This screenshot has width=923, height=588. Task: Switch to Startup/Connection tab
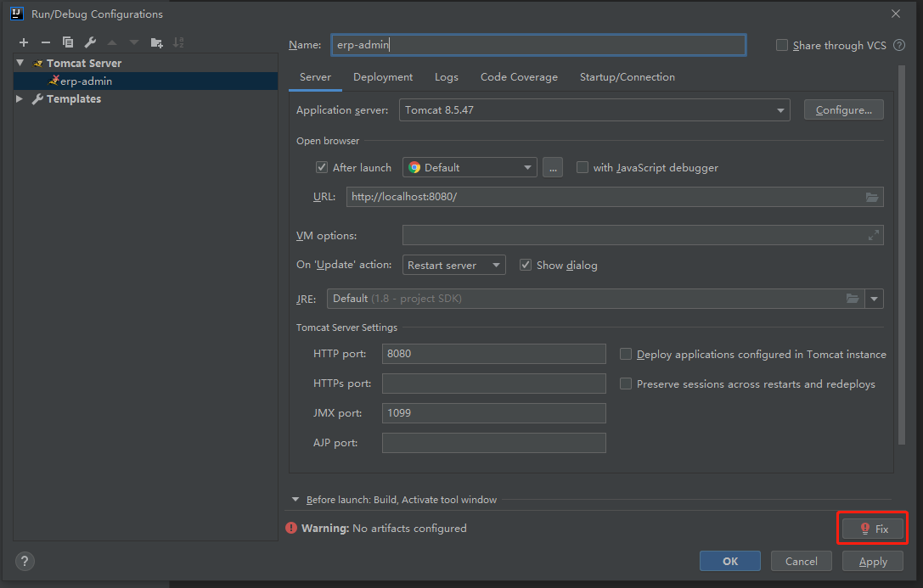point(627,77)
